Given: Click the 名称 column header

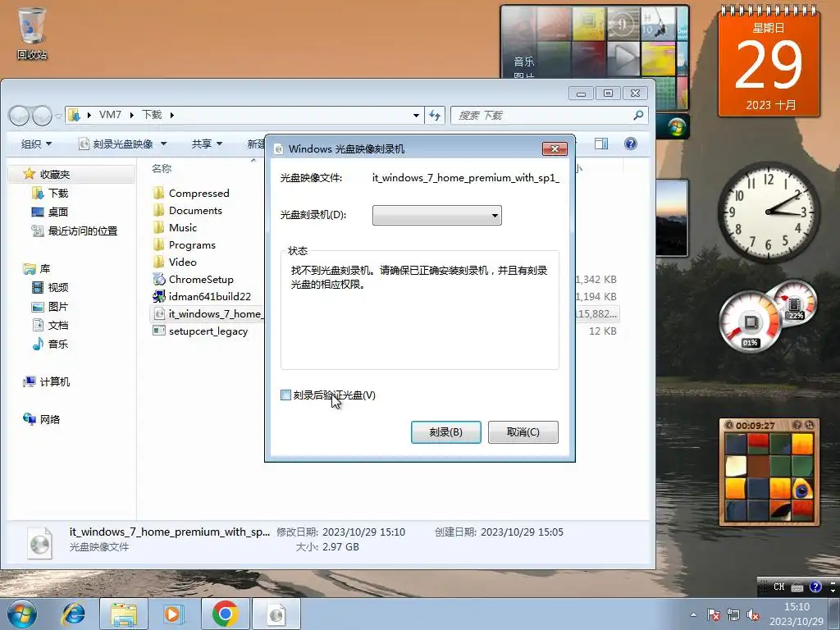Looking at the screenshot, I should coord(162,168).
